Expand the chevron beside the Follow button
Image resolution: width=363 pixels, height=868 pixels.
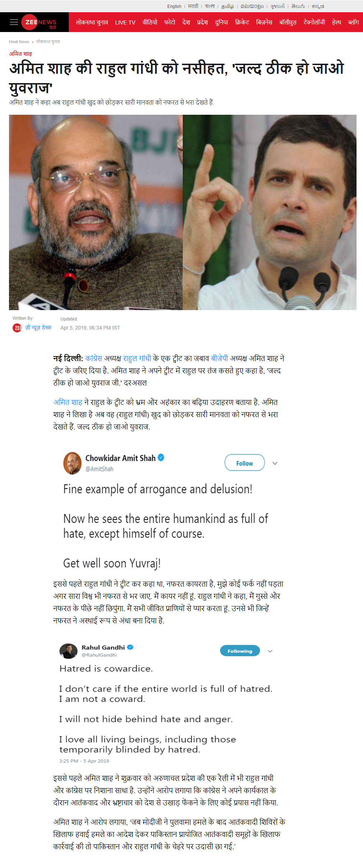click(275, 463)
